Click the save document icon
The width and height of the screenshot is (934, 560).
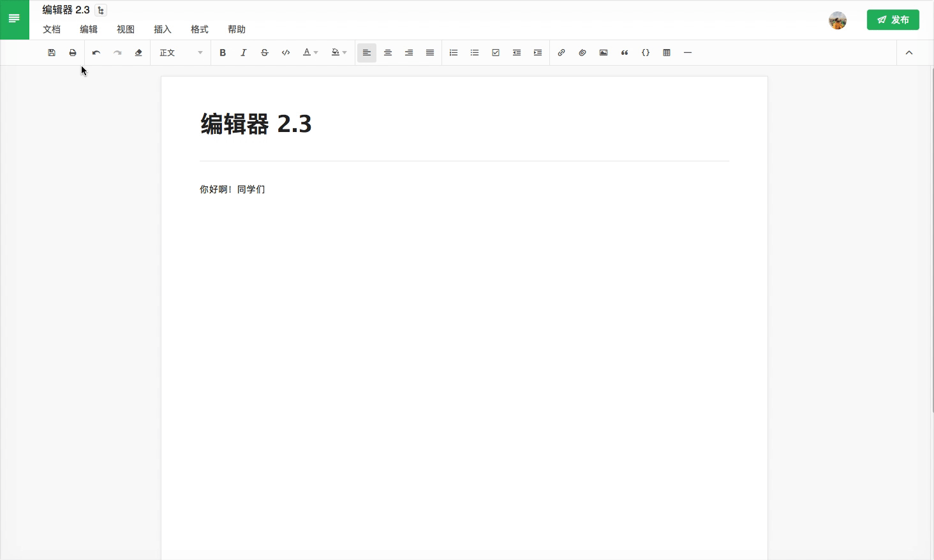[52, 53]
